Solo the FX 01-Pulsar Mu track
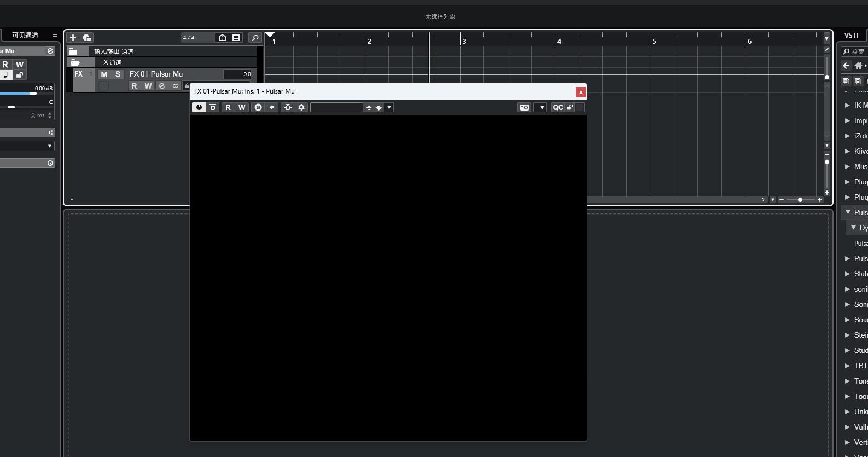Screen dimensions: 868x457 click(118, 74)
